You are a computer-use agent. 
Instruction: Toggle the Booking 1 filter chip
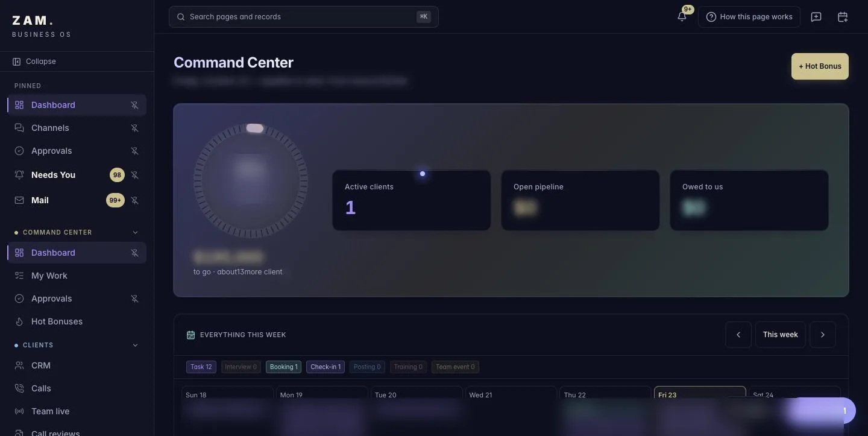283,367
